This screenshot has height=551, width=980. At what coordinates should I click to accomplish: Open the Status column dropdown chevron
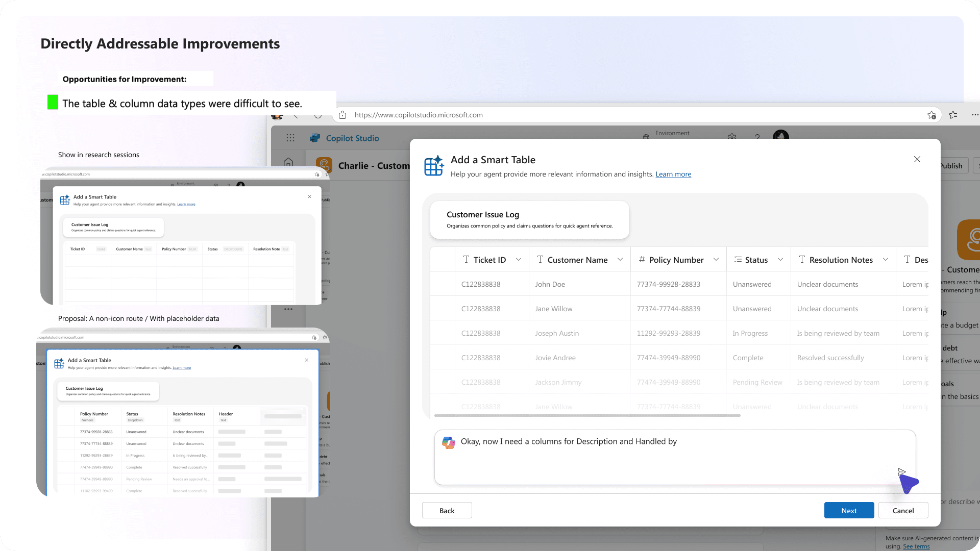(x=780, y=260)
